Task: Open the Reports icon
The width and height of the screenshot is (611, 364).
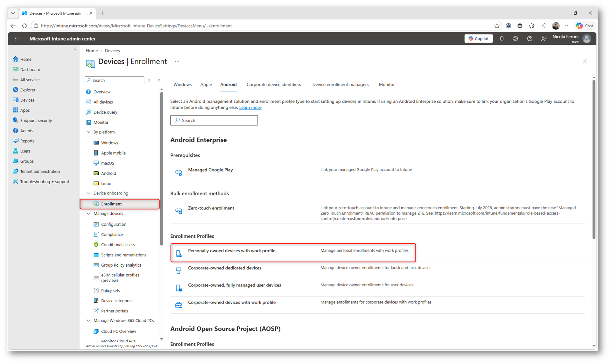Action: click(x=16, y=141)
